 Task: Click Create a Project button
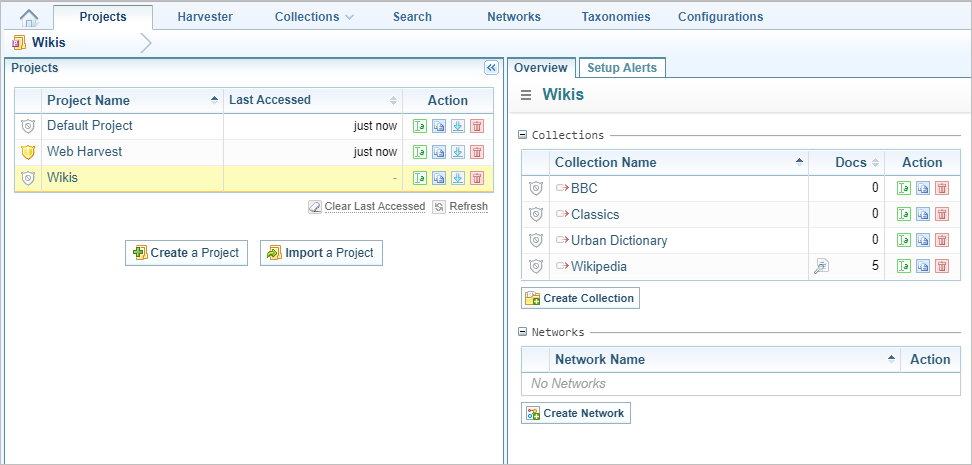click(x=186, y=253)
